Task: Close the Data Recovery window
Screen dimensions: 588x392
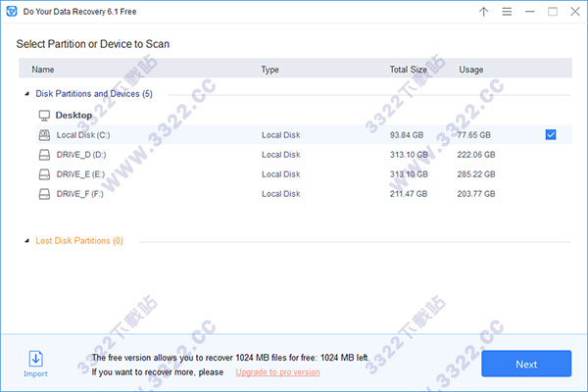Action: (575, 12)
